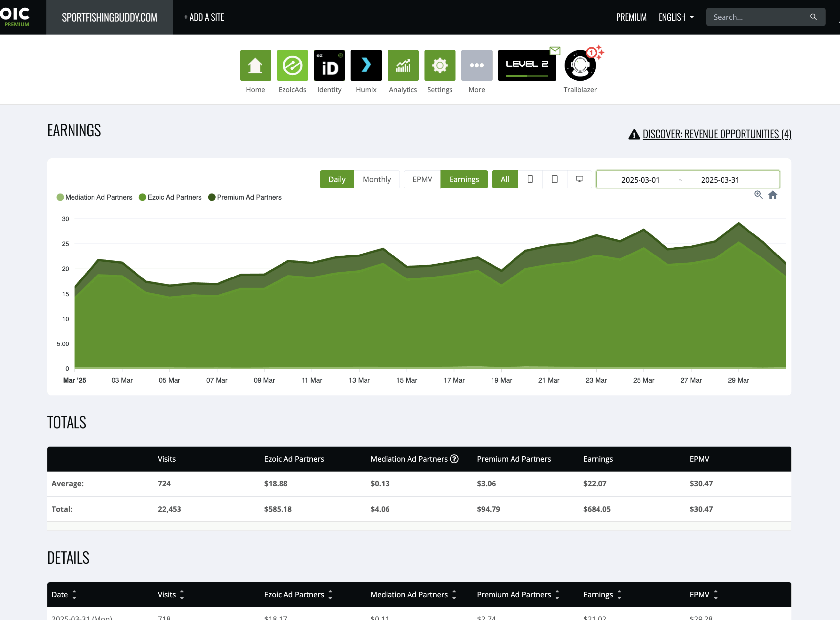Click total Premium Ad Partners $94.79
Viewport: 840px width, 620px height.
click(x=488, y=509)
